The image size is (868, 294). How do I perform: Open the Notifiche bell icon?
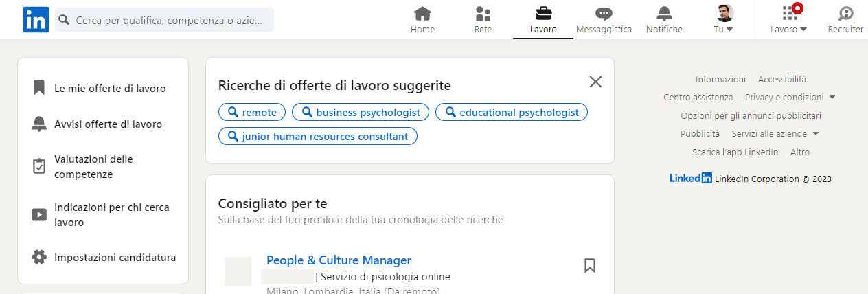coord(664,14)
